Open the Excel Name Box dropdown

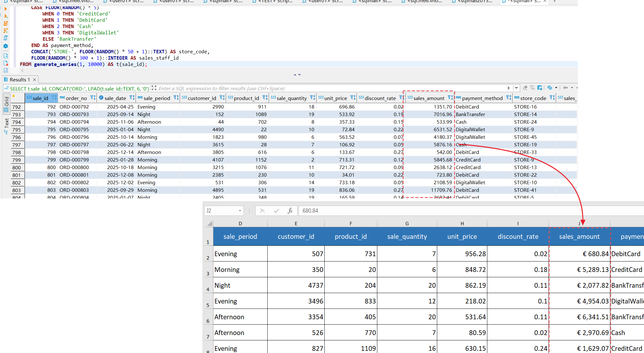[x=240, y=211]
